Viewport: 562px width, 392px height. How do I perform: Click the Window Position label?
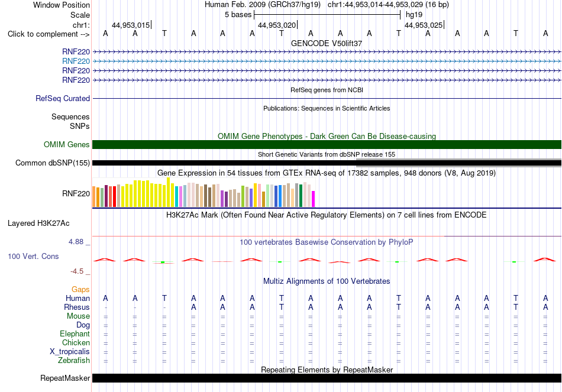click(x=62, y=5)
